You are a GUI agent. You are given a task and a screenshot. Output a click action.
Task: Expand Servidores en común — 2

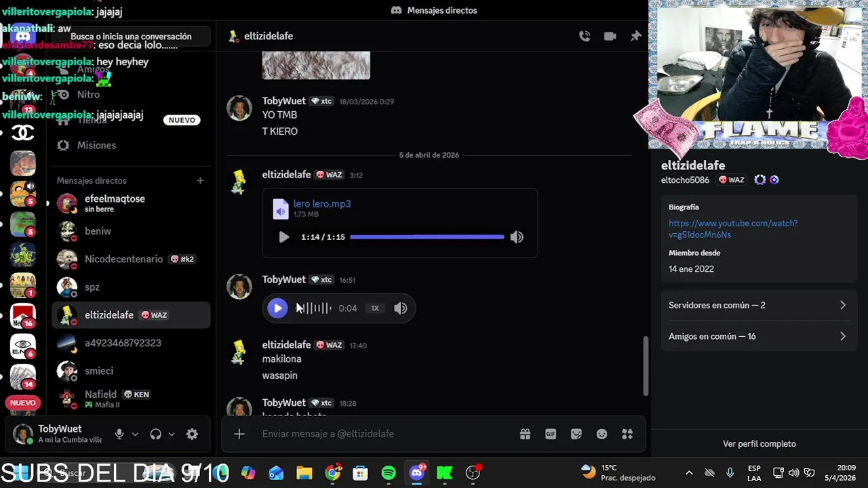coord(759,306)
